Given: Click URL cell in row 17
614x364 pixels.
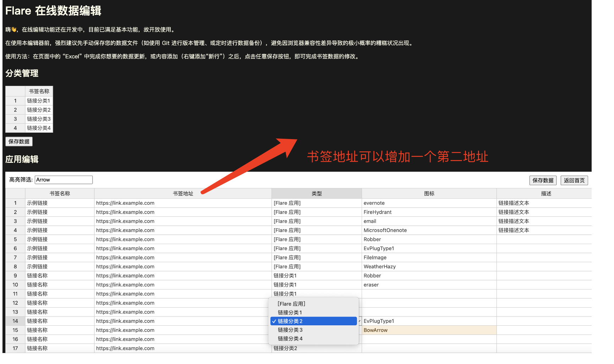Looking at the screenshot, I should coord(183,348).
